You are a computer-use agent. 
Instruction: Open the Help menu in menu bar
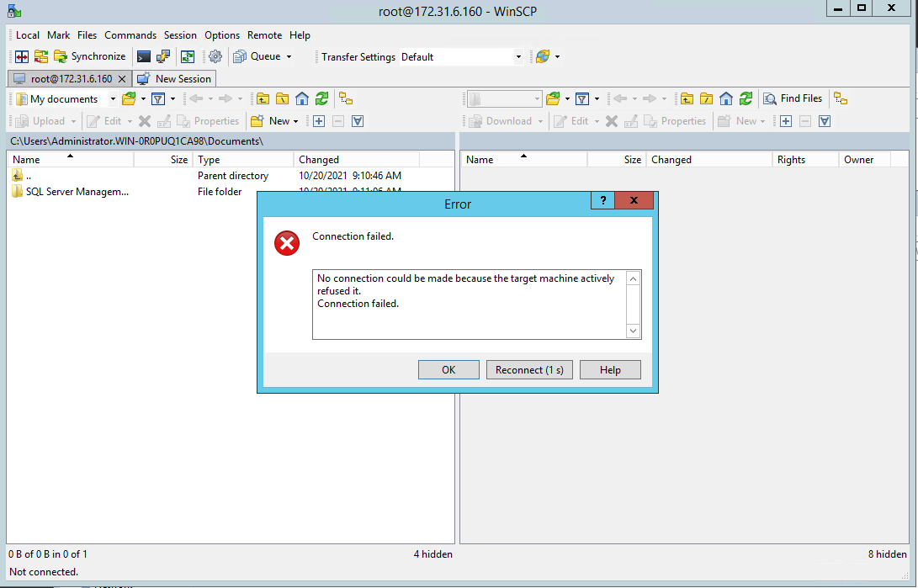coord(300,35)
